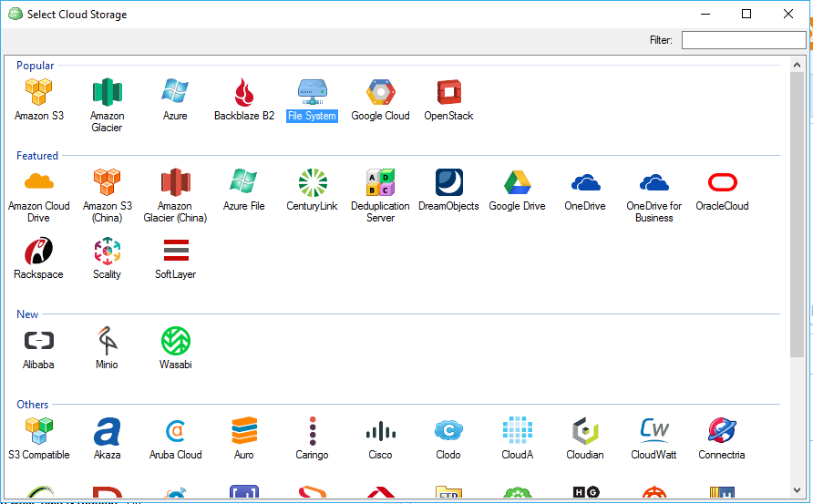813x504 pixels.
Task: Click the Rackspace icon
Action: click(38, 251)
